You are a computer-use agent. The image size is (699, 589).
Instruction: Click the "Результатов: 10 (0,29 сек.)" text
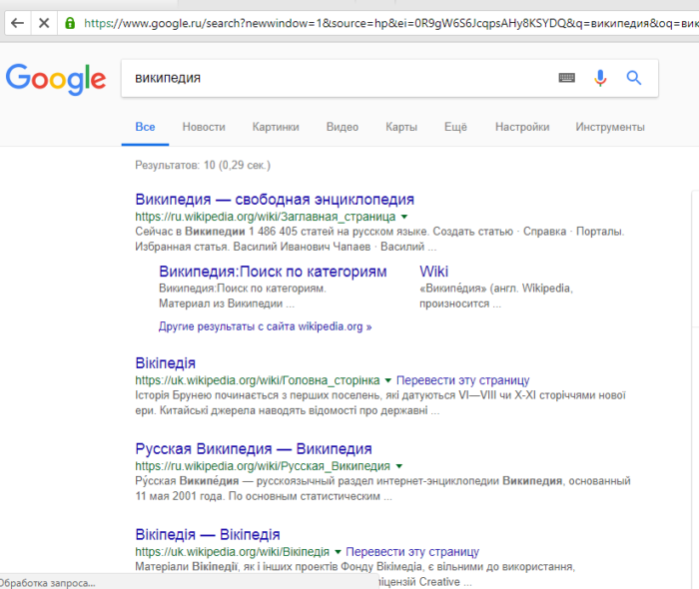[203, 165]
